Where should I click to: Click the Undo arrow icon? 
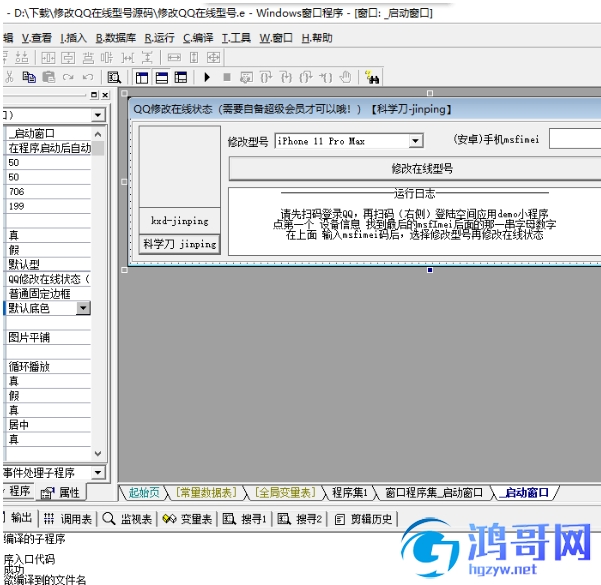click(88, 77)
